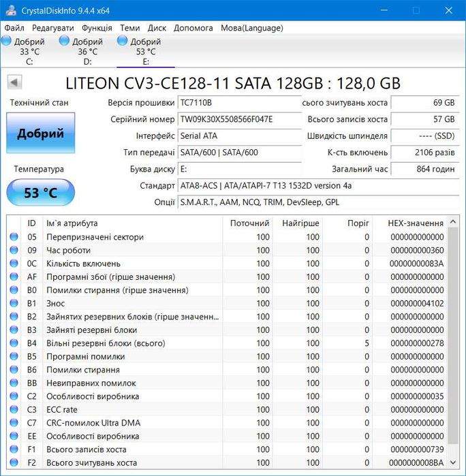This screenshot has width=466, height=476.
Task: Open the Диск menu
Action: (x=157, y=28)
